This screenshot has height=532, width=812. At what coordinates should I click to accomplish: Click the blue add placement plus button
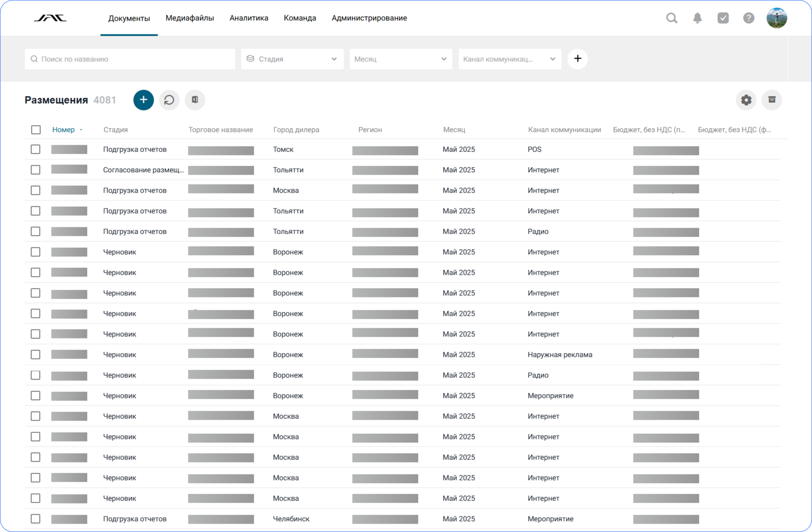click(144, 100)
